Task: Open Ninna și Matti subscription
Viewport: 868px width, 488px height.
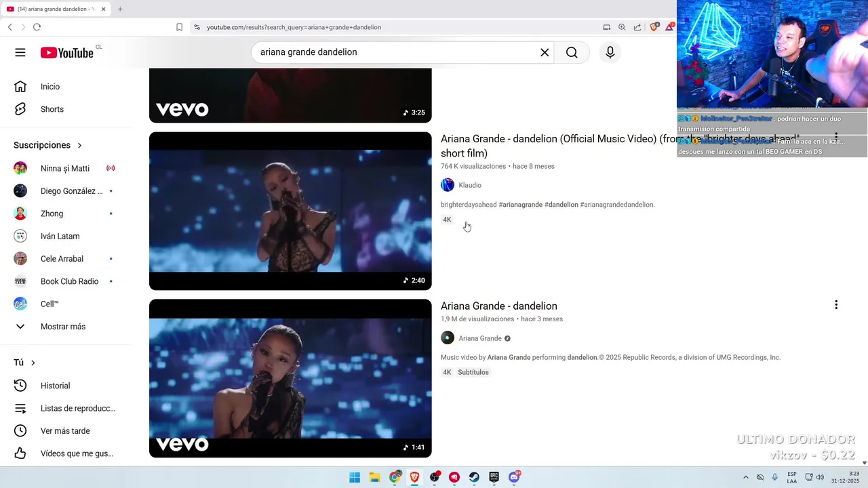Action: [65, 168]
